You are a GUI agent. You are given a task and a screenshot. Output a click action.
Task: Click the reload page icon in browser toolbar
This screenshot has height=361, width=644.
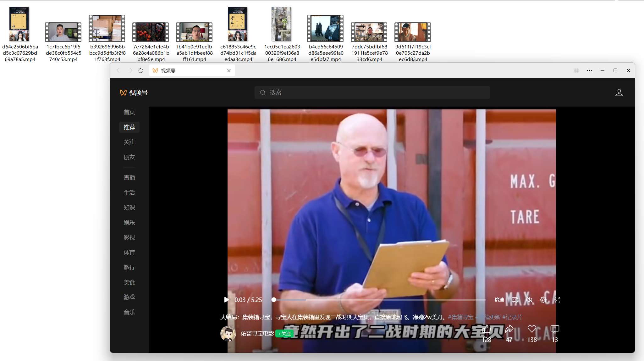point(140,70)
